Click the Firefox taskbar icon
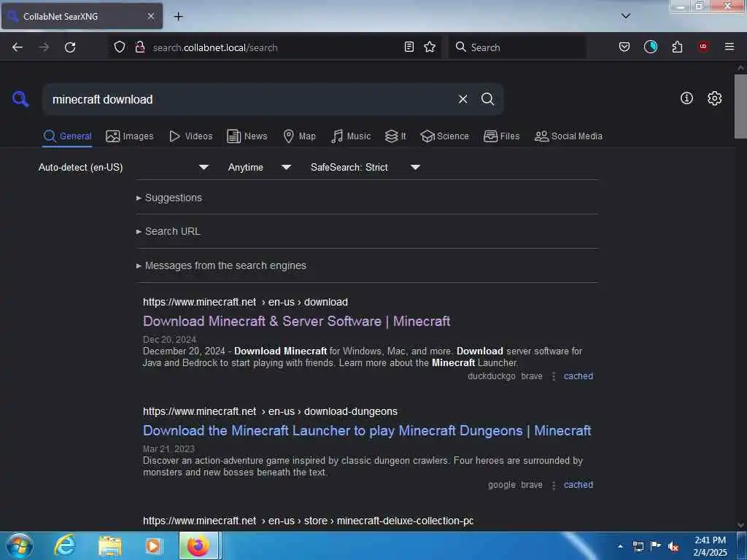747x560 pixels. pos(198,545)
